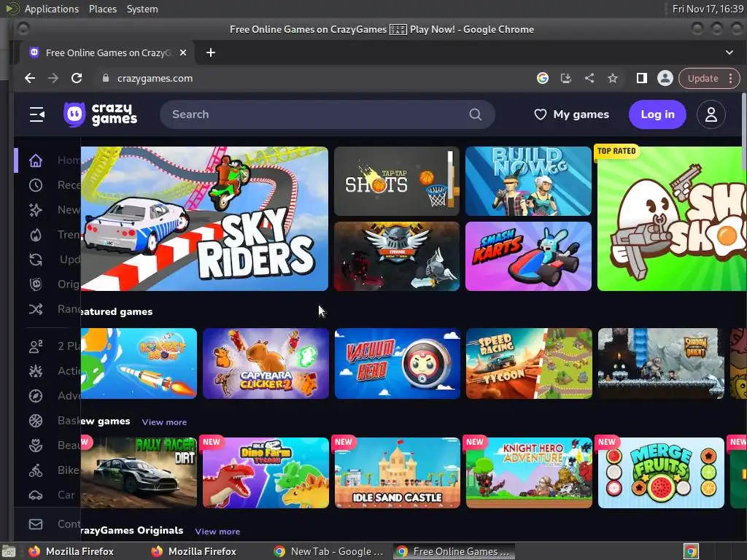Screen dimensions: 747x560
Task: Open the Bike category icon
Action: coord(36,470)
